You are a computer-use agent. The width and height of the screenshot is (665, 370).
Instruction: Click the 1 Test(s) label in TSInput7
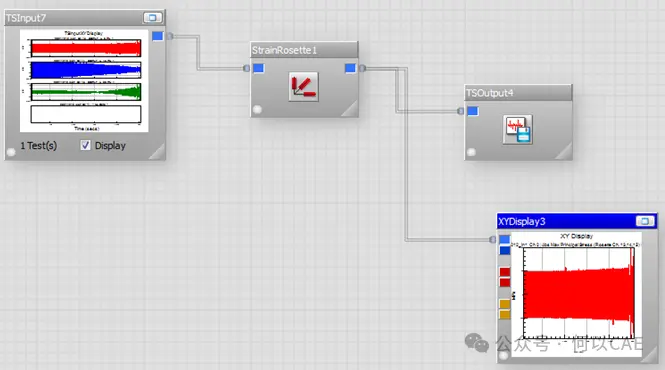(x=39, y=146)
